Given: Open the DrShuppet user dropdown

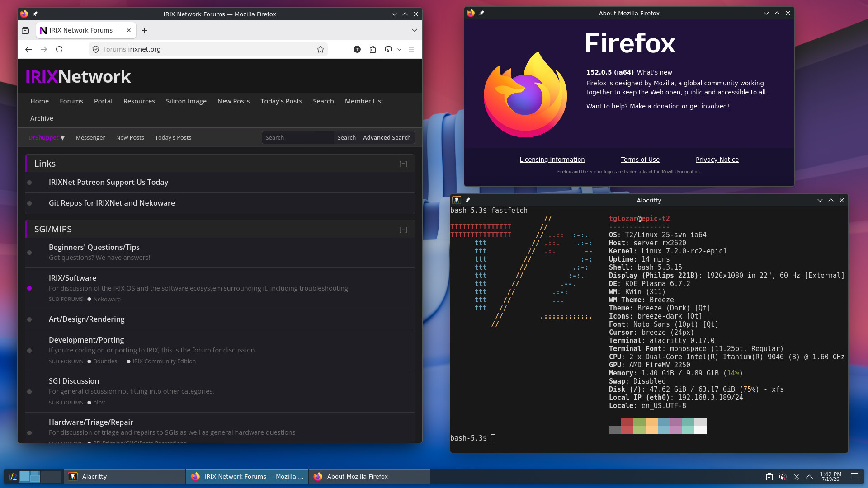Looking at the screenshot, I should tap(47, 137).
